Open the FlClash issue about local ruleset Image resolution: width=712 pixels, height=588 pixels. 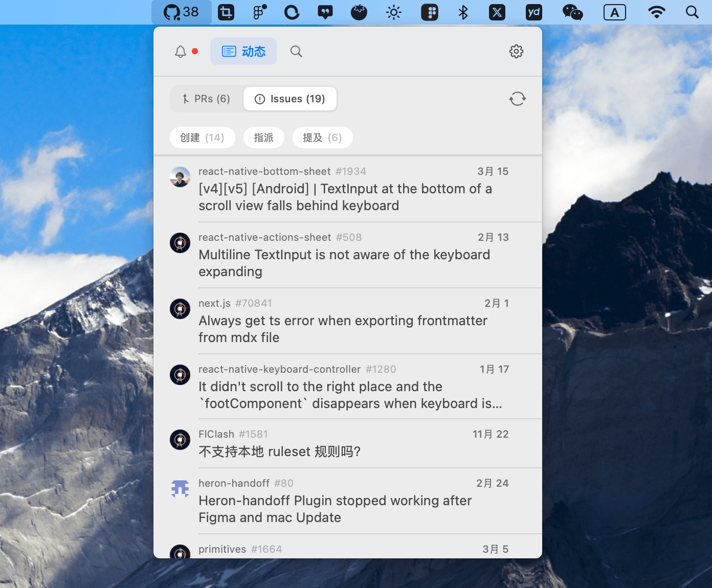click(x=279, y=451)
